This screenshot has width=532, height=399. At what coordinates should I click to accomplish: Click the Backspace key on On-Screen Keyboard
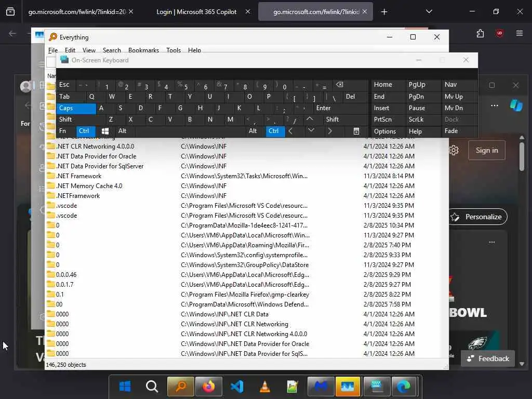point(340,85)
